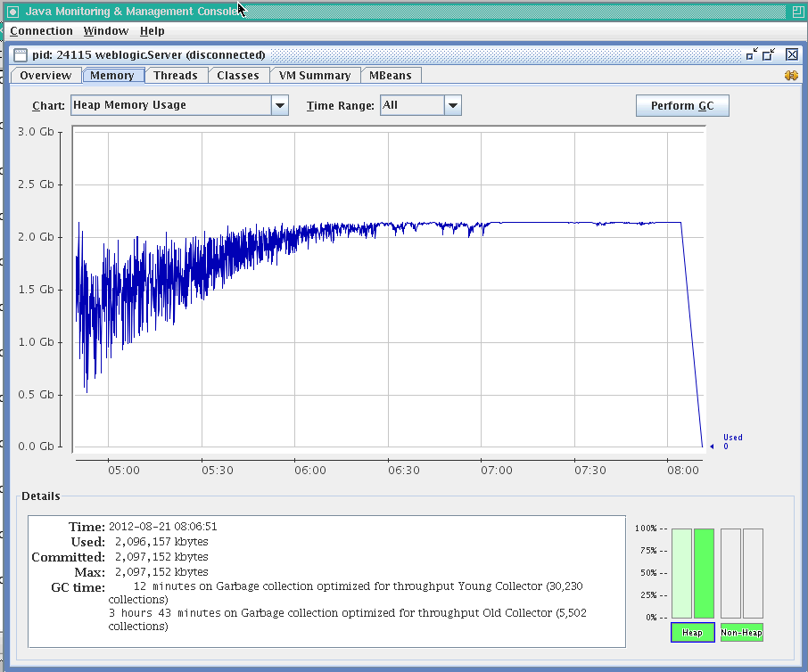Open the Connection menu
The height and width of the screenshot is (672, 808).
pyautogui.click(x=41, y=31)
